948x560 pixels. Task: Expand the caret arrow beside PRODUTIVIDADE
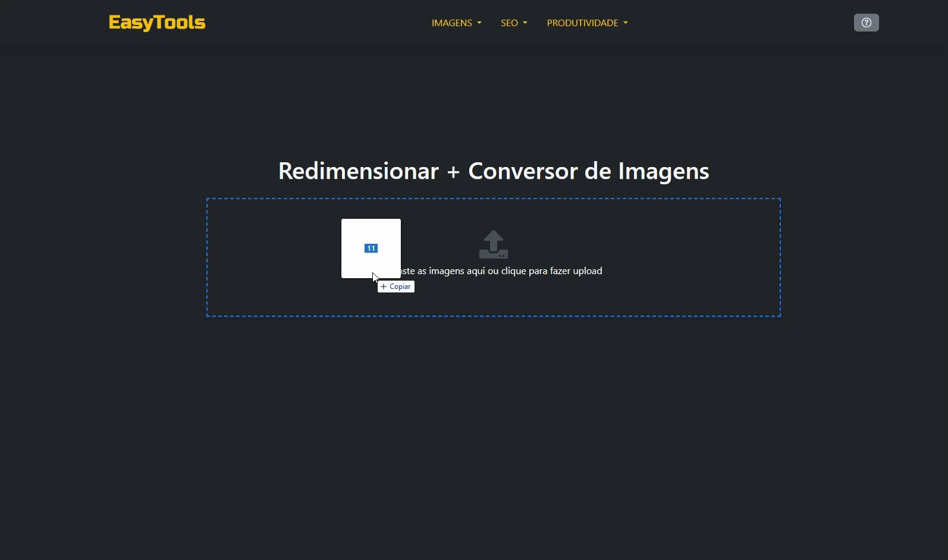pyautogui.click(x=626, y=23)
